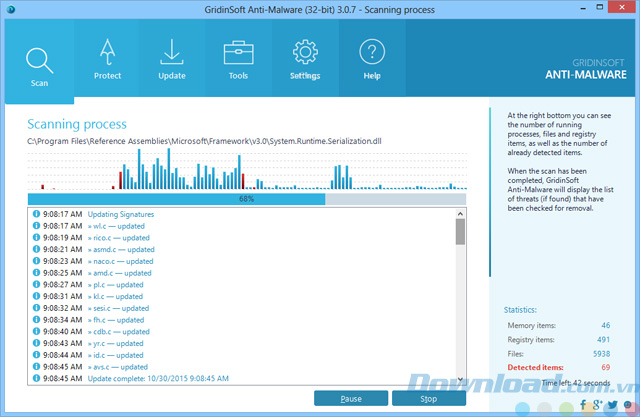
Task: Open the Help question mark icon
Action: click(x=371, y=50)
